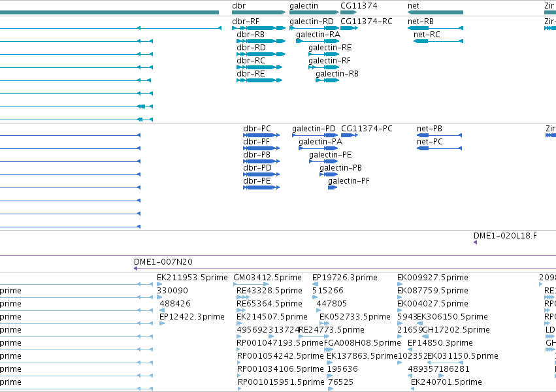Click the EK031150.5prime EST

446,363
